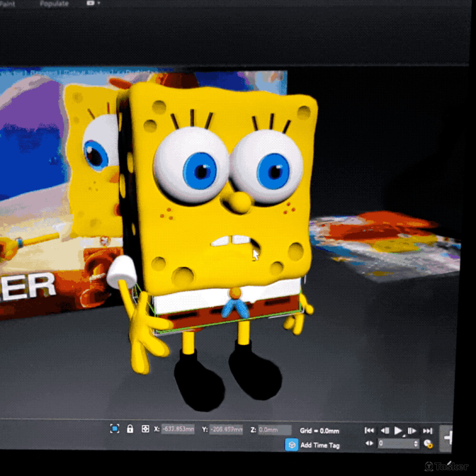Click the Y coordinate input field

[x=226, y=430]
